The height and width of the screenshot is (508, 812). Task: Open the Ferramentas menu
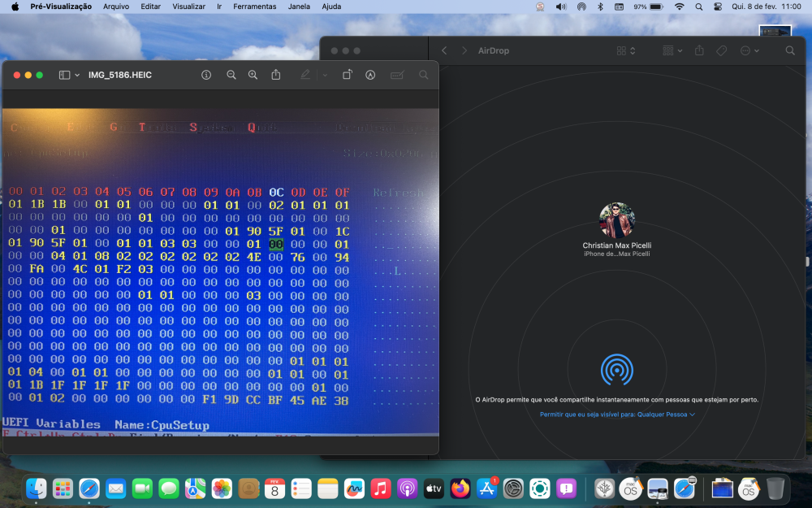[x=254, y=7]
